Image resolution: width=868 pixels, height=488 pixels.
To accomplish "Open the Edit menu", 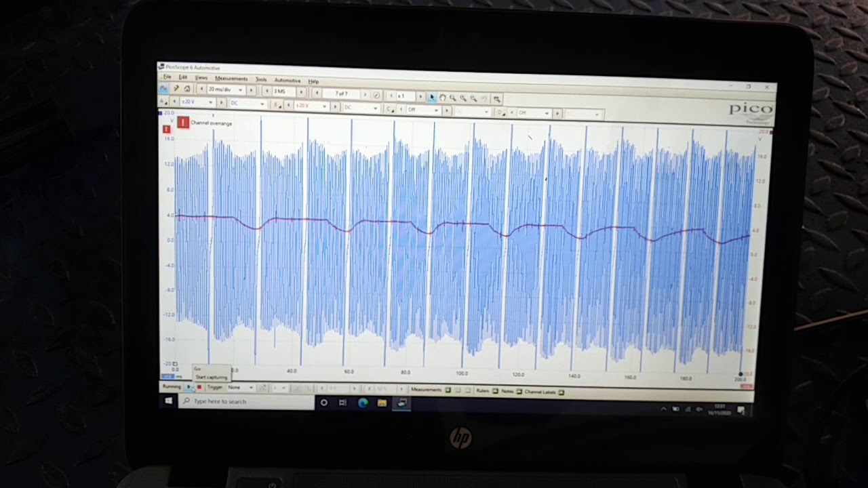I will (182, 77).
